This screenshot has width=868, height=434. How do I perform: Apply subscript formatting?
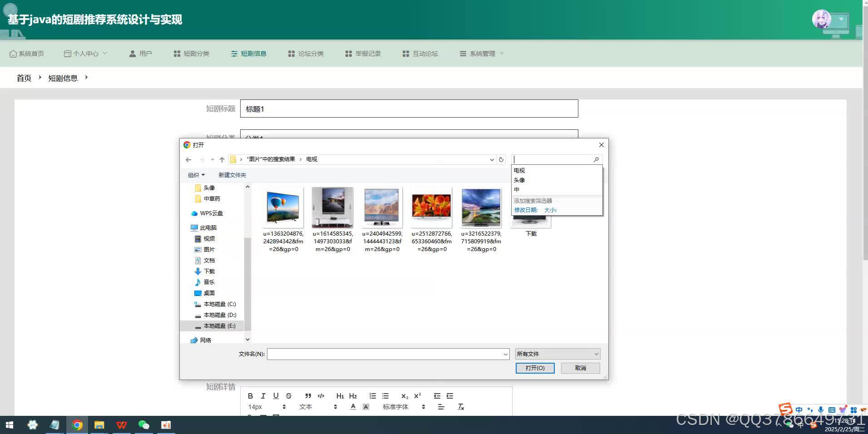(x=404, y=396)
